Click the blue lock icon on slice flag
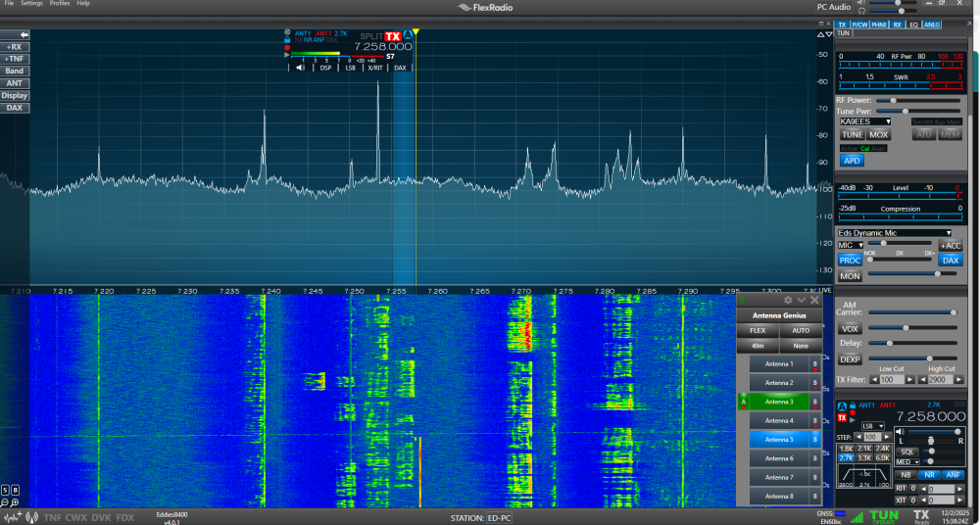This screenshot has width=980, height=525. click(287, 40)
